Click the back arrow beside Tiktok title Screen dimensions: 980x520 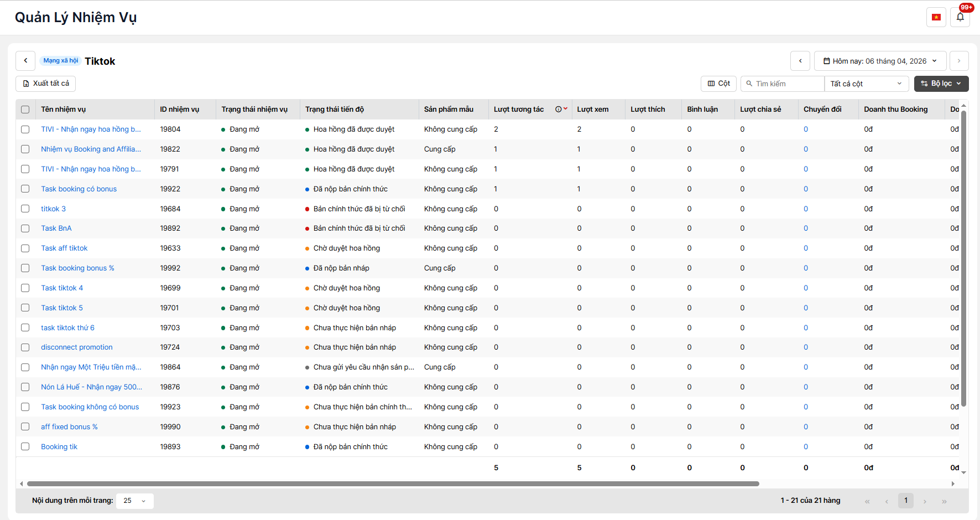click(x=25, y=61)
